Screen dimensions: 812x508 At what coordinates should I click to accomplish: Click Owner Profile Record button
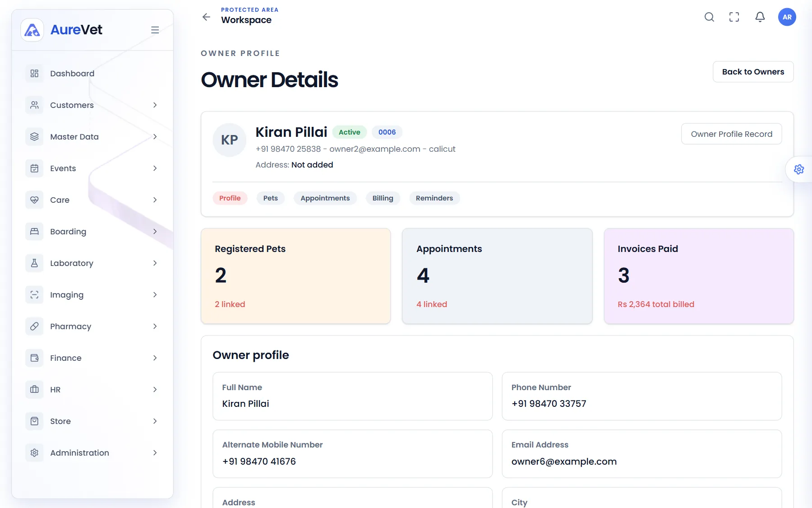[732, 134]
